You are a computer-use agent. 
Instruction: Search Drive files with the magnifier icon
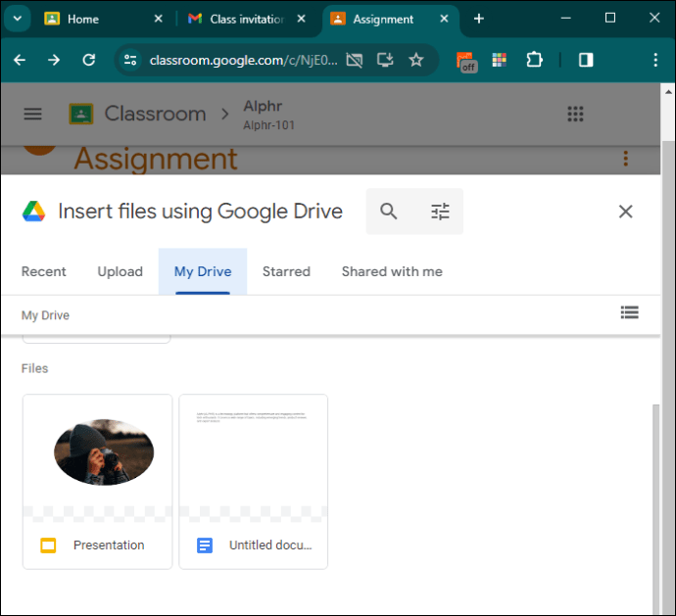[388, 212]
